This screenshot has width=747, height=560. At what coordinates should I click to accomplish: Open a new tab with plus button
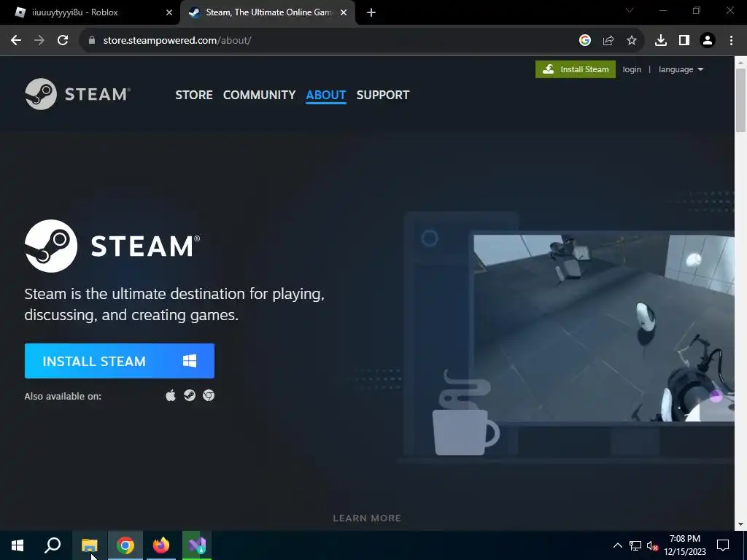(371, 13)
